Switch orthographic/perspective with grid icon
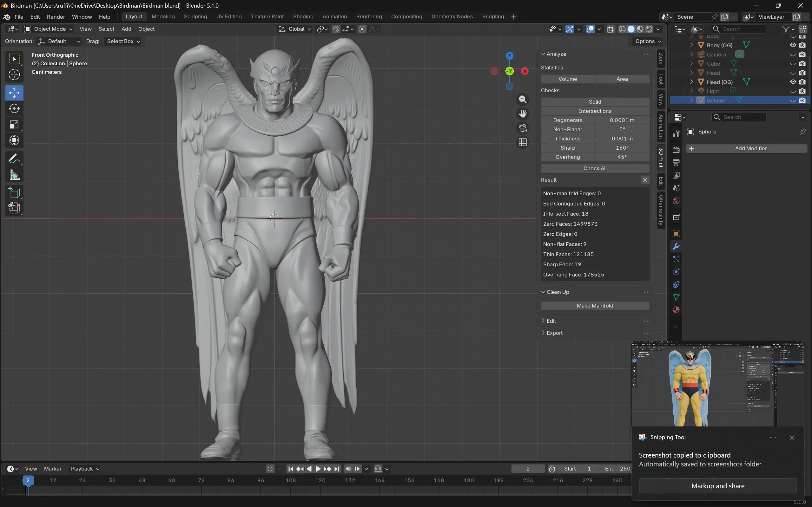Image resolution: width=812 pixels, height=507 pixels. 522,142
